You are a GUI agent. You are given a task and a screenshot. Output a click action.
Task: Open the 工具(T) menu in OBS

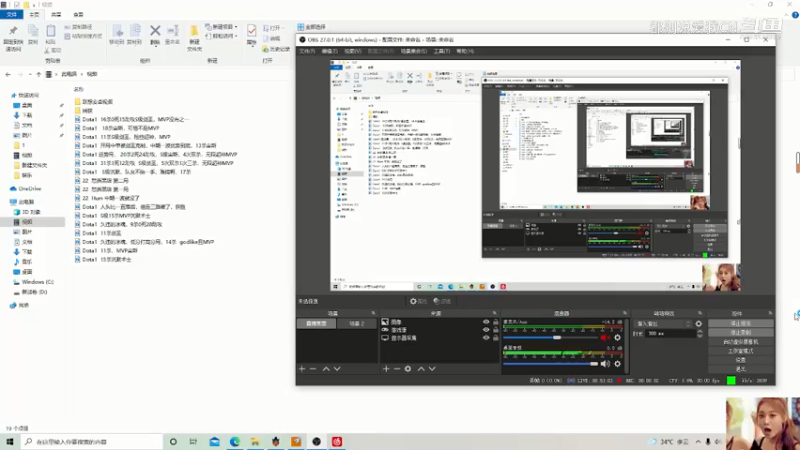click(441, 51)
